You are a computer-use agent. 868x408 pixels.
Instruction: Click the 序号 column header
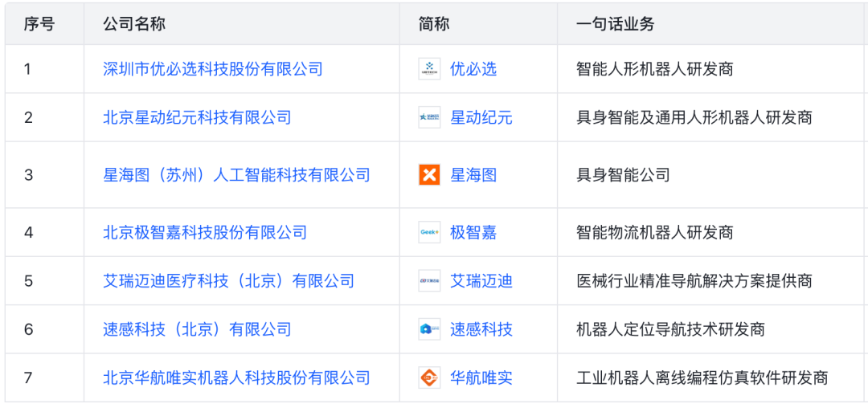pos(39,24)
